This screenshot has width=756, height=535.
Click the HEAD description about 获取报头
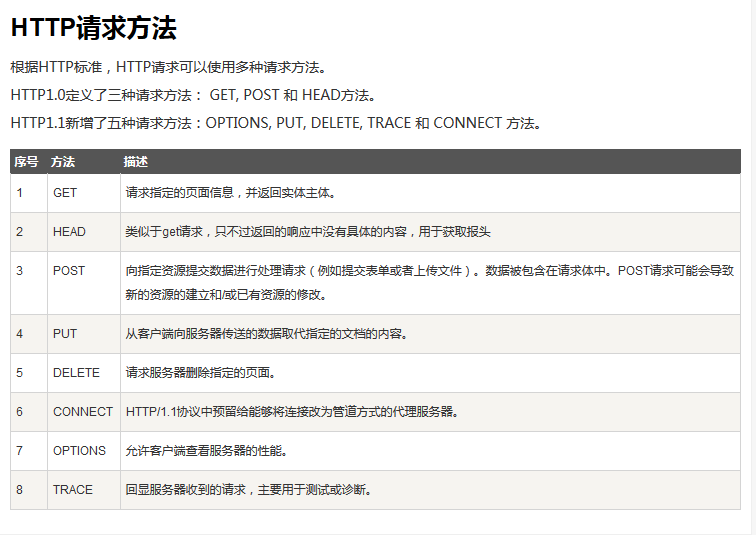tap(308, 231)
